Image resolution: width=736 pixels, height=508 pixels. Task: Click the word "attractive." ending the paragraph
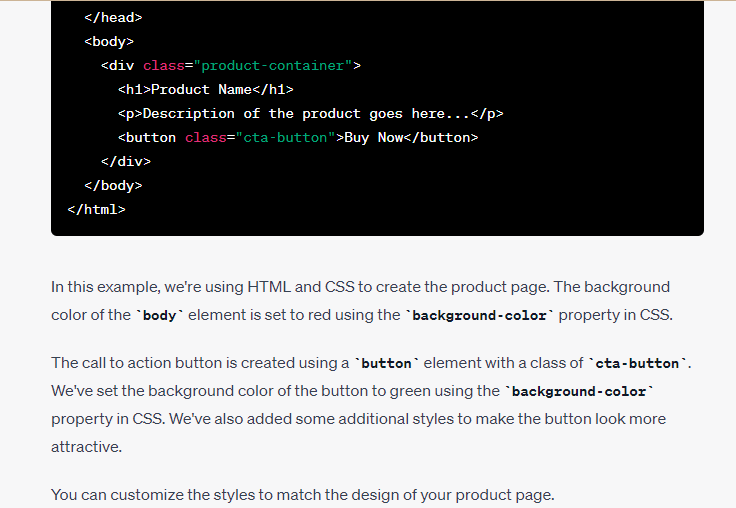(86, 447)
